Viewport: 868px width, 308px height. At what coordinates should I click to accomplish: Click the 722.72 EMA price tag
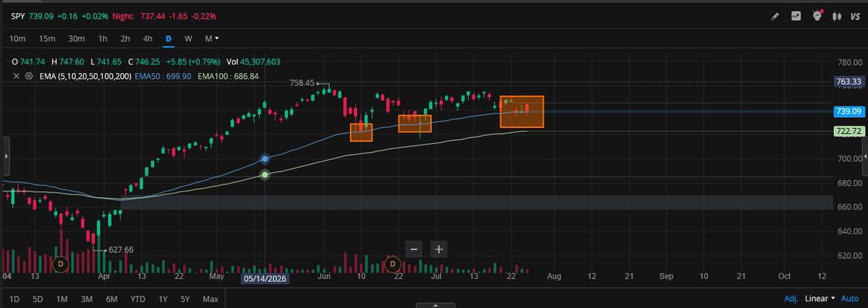[848, 132]
